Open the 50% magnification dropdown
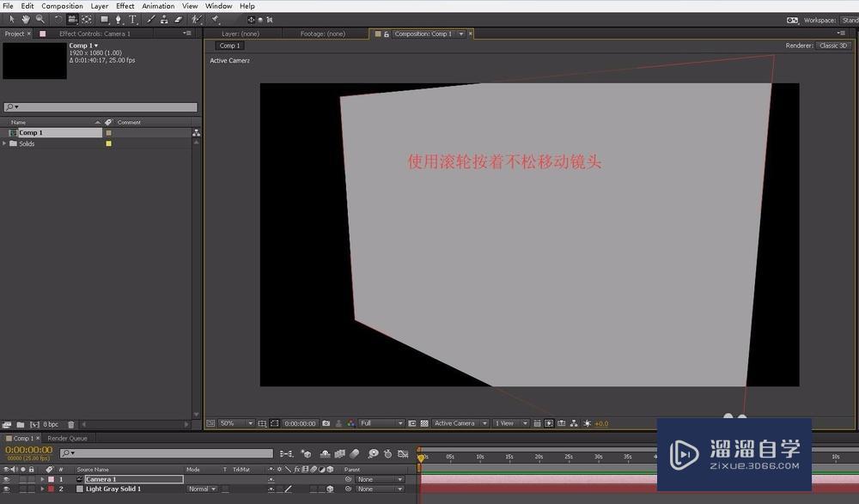 click(236, 423)
